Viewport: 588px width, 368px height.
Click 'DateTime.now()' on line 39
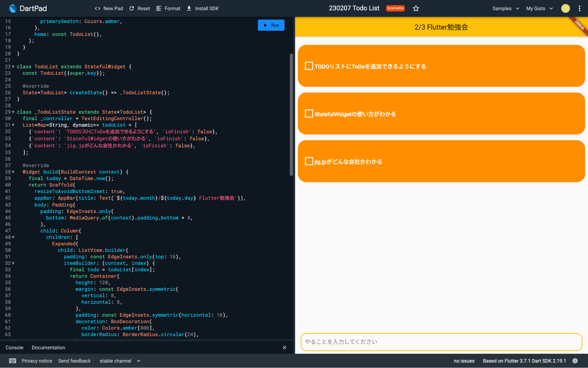(90, 178)
